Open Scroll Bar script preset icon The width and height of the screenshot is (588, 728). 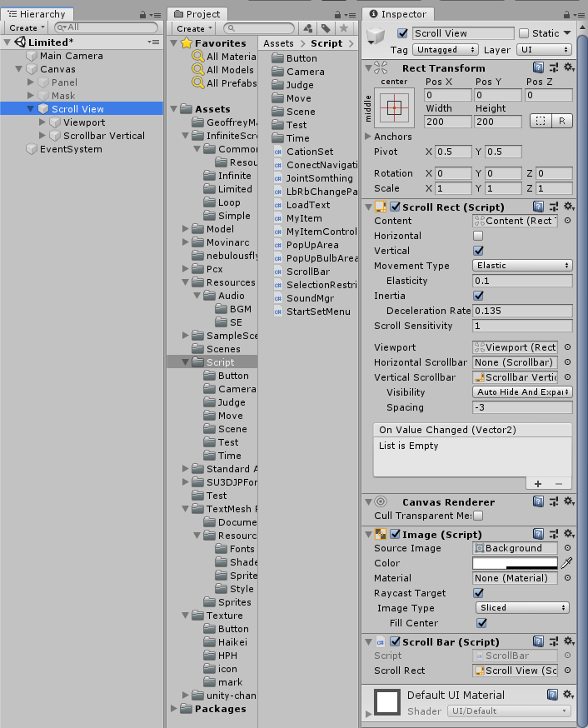pyautogui.click(x=554, y=641)
